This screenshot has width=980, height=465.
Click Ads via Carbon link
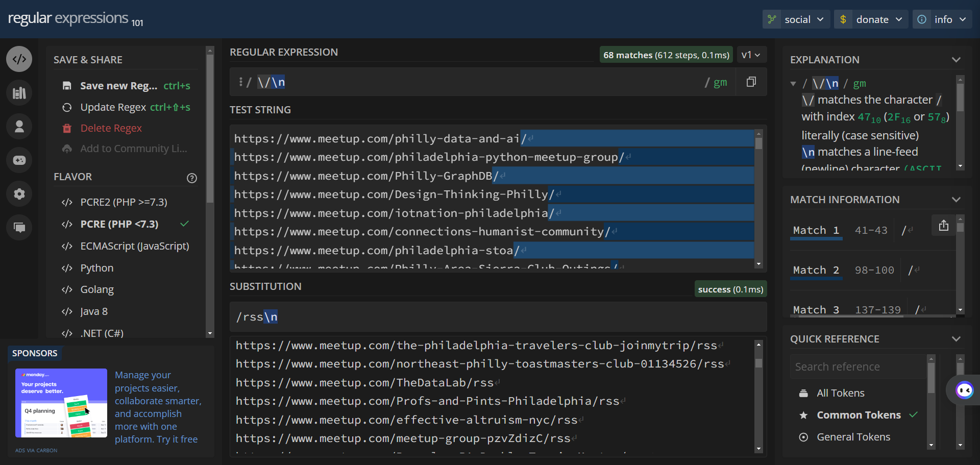pos(36,450)
